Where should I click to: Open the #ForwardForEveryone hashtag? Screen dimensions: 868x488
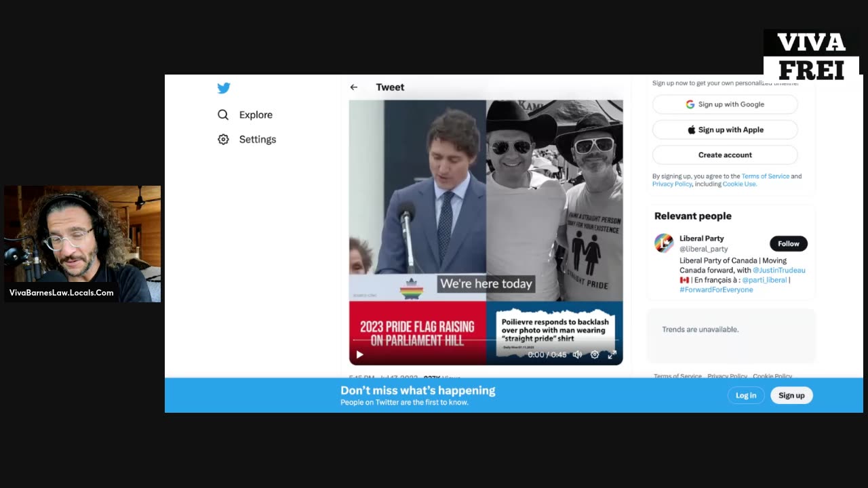(x=716, y=289)
